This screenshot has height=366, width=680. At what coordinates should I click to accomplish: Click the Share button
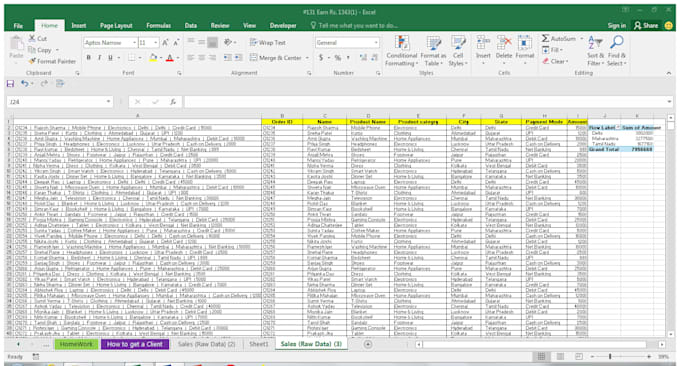point(646,26)
